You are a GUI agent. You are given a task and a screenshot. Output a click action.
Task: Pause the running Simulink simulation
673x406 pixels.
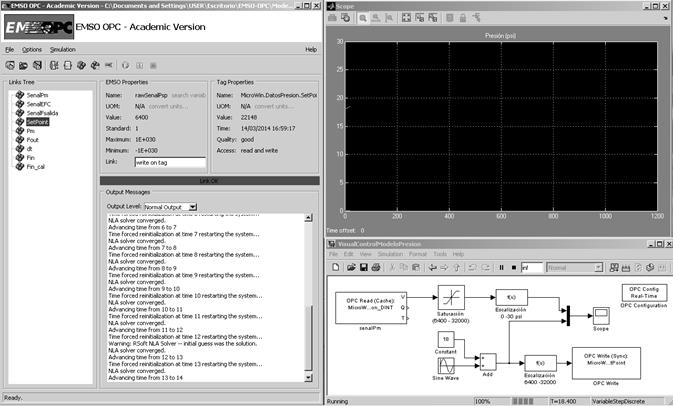(x=500, y=268)
